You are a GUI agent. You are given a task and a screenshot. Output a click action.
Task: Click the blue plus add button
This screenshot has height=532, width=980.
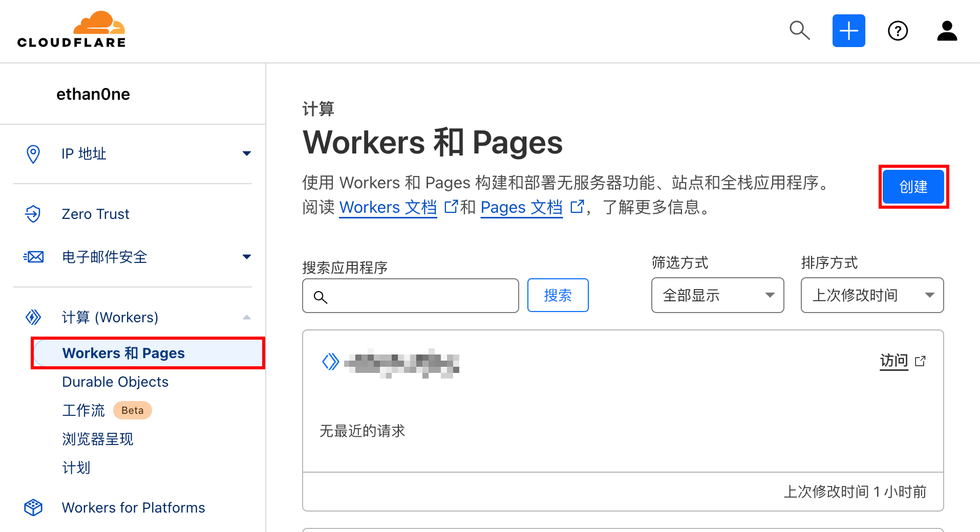click(848, 31)
